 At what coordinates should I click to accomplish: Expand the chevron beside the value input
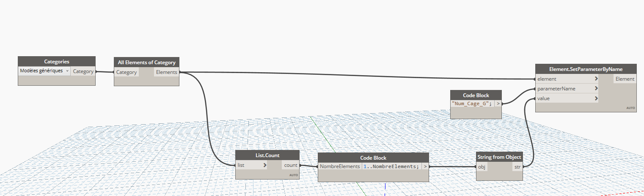[x=596, y=98]
